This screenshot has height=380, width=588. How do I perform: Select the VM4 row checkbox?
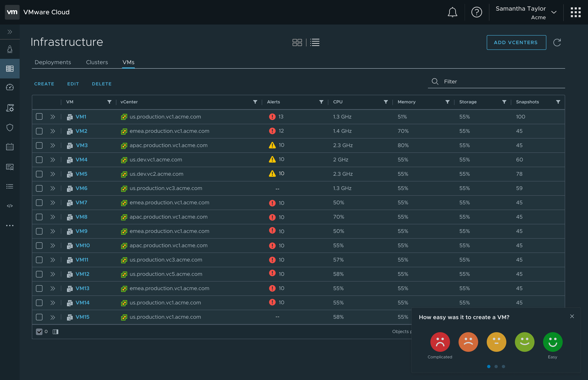tap(39, 159)
